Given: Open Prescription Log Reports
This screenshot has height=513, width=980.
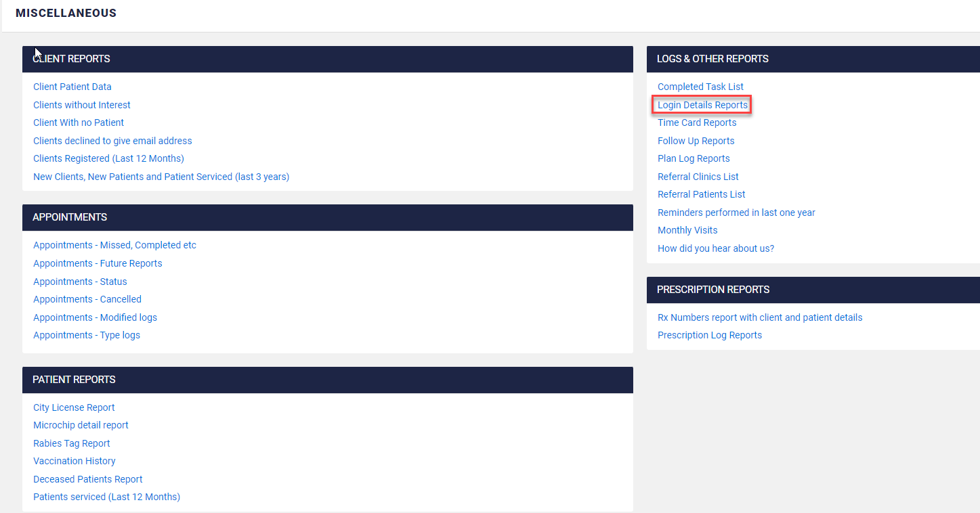Looking at the screenshot, I should pyautogui.click(x=710, y=335).
